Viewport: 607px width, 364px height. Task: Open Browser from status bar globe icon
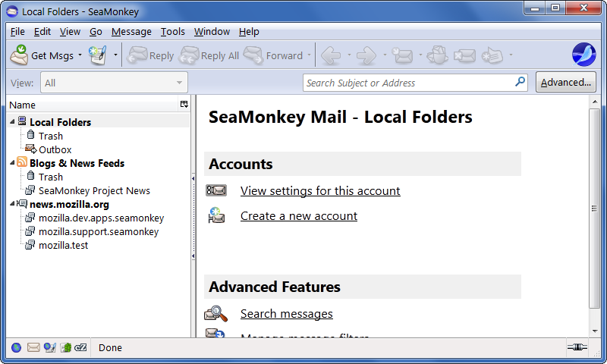click(x=16, y=348)
